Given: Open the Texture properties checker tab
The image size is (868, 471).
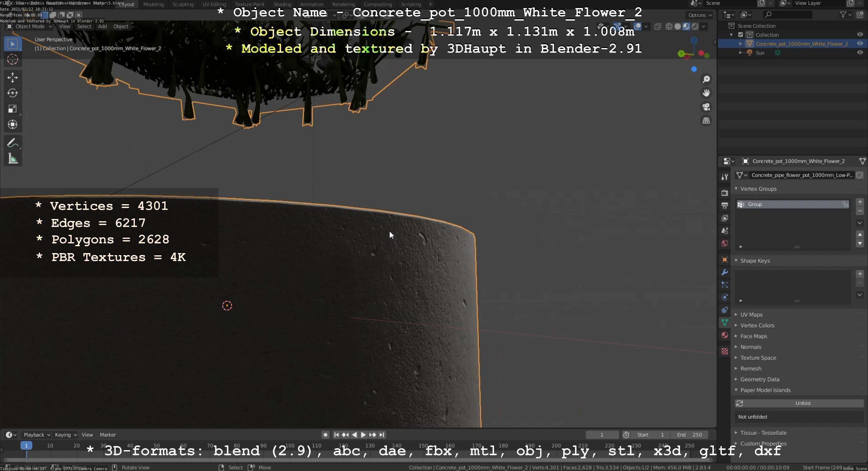Looking at the screenshot, I should [x=725, y=351].
